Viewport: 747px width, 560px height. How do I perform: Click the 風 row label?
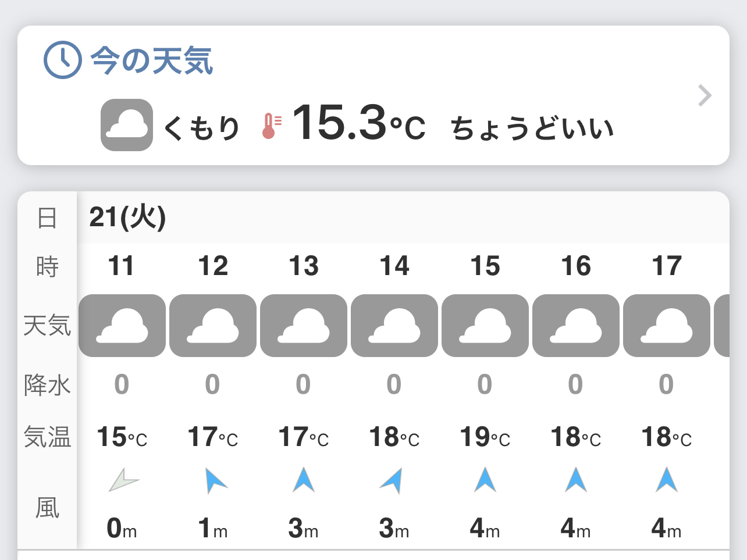point(47,508)
